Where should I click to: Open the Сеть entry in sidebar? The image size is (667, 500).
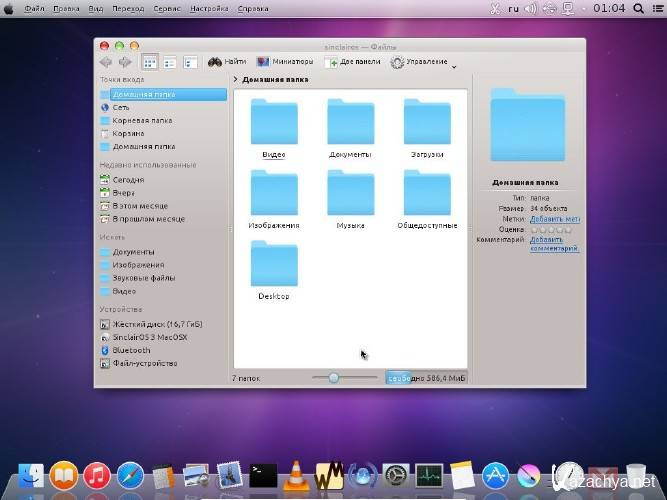pos(121,107)
